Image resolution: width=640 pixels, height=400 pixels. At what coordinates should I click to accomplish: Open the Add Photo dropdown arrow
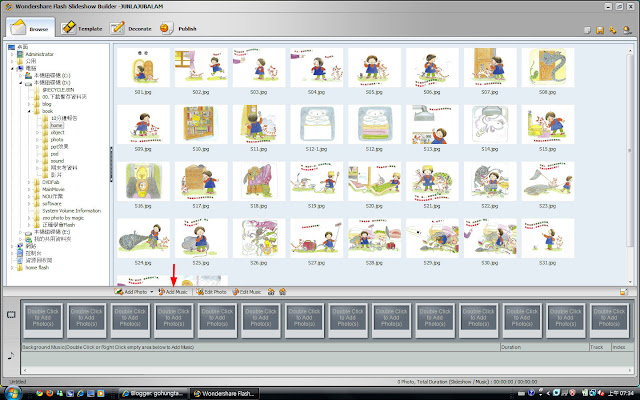[x=151, y=292]
